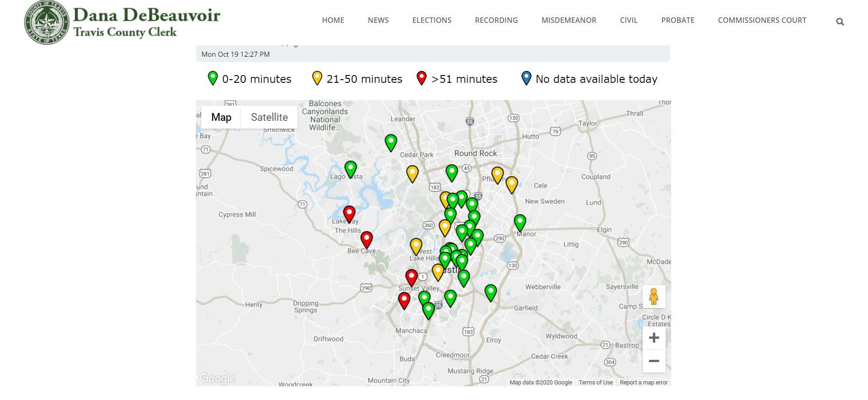The width and height of the screenshot is (868, 400).
Task: Open the Recording menu
Action: point(496,20)
